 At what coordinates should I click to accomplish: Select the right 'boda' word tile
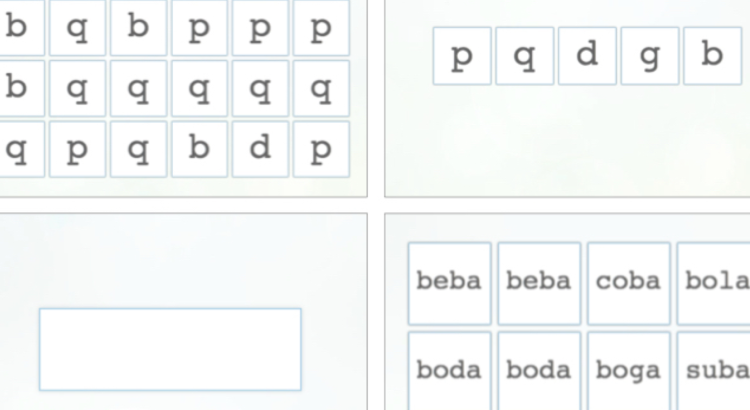pos(539,371)
